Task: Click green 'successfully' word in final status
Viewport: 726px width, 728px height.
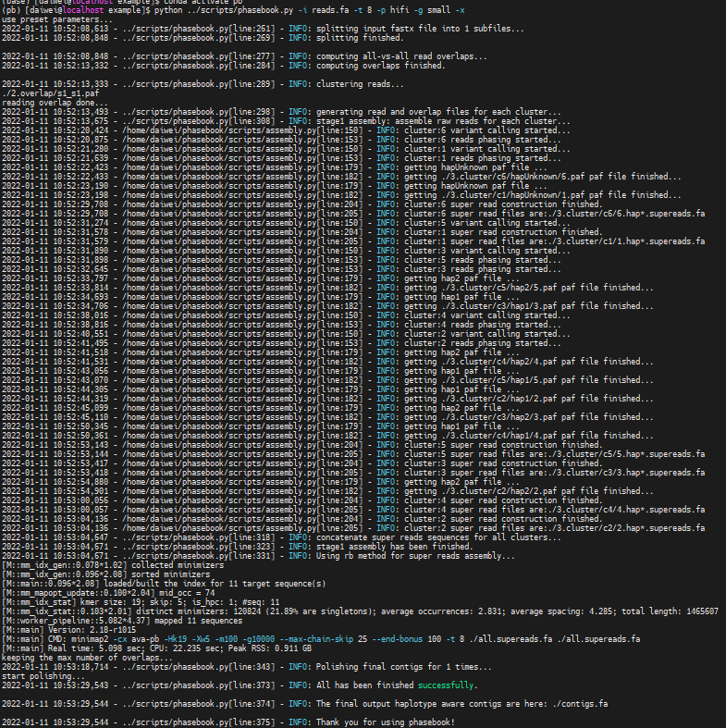Action: click(446, 685)
